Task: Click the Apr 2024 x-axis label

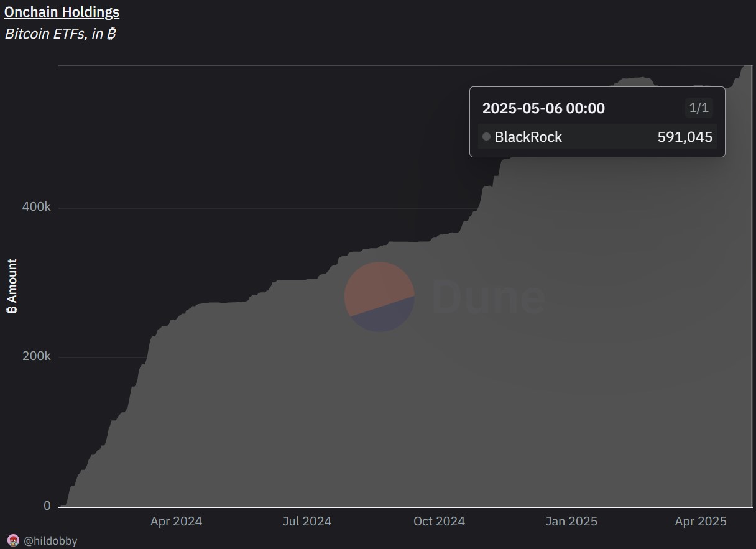Action: tap(176, 521)
